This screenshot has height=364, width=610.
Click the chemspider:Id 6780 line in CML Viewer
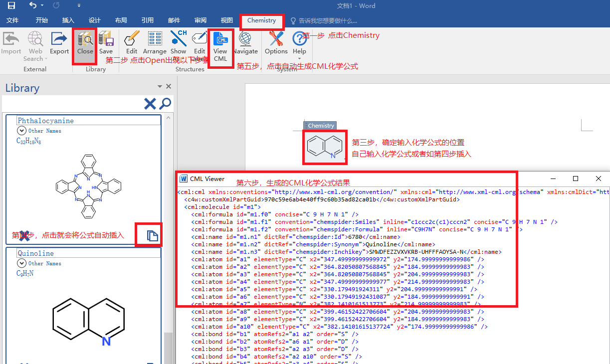coord(295,237)
